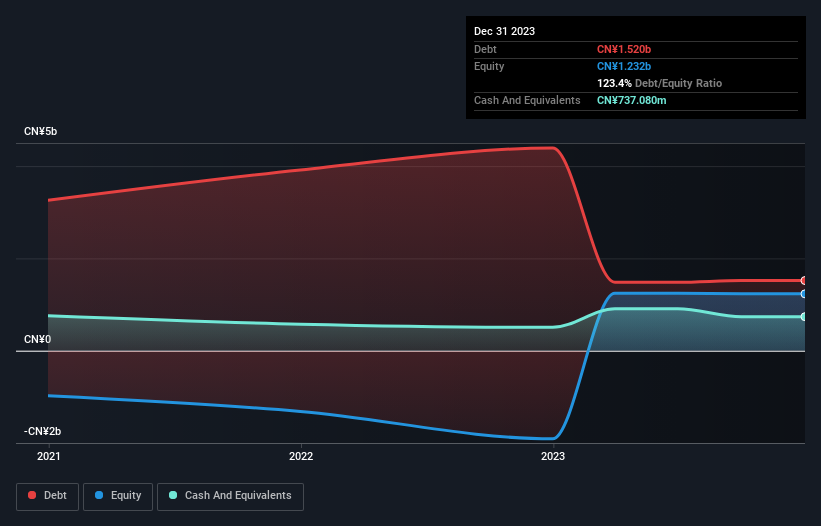Viewport: 821px width, 526px height.
Task: Click the CN¥1.232b equity value
Action: (624, 66)
